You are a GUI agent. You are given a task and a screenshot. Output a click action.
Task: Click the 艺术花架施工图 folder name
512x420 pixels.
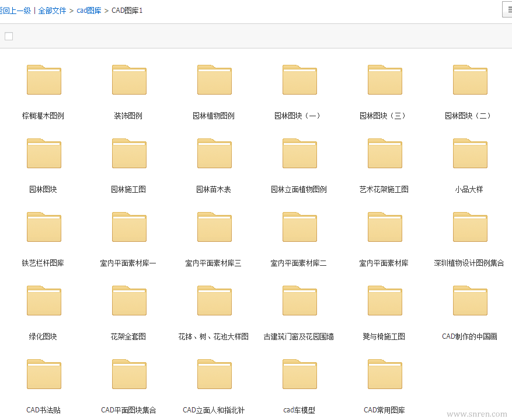[384, 189]
